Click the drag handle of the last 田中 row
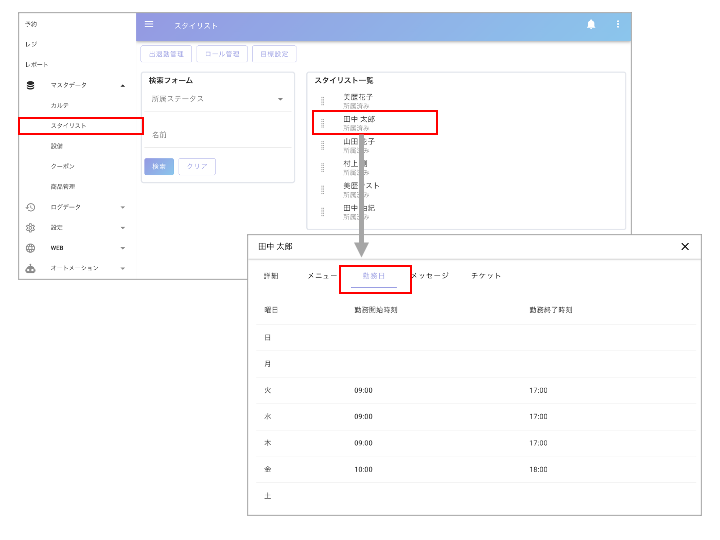Viewport: 720px width, 540px height. pyautogui.click(x=322, y=212)
